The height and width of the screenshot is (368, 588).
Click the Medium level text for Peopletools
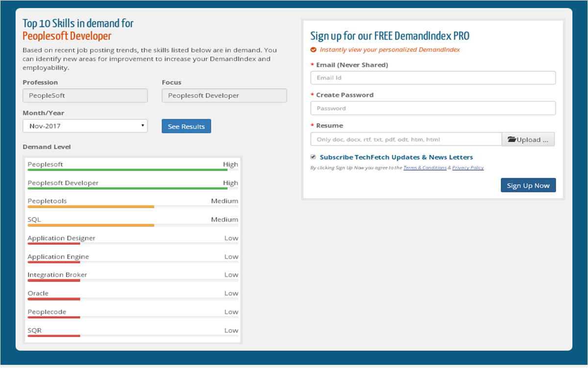[224, 201]
